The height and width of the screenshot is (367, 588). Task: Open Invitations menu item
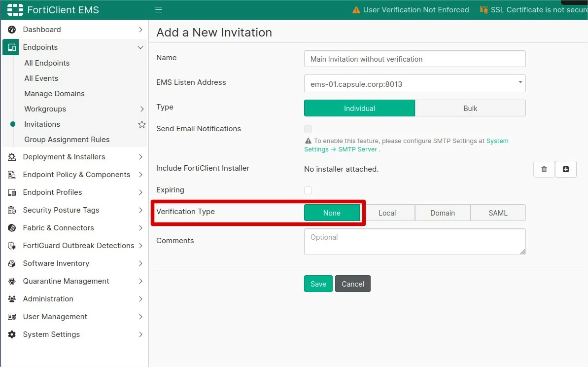click(42, 124)
